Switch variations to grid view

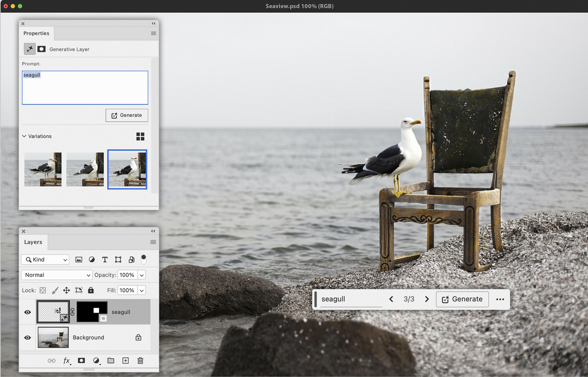(x=140, y=137)
